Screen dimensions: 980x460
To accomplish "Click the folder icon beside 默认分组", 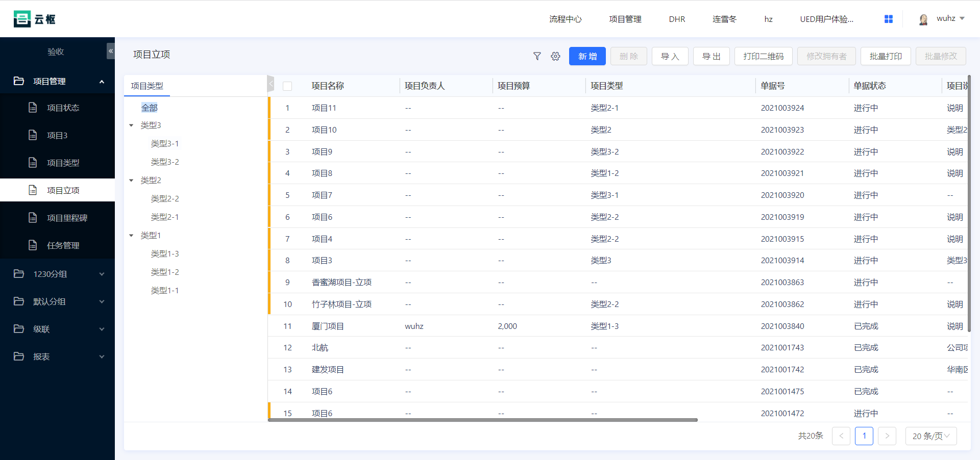I will click(19, 301).
